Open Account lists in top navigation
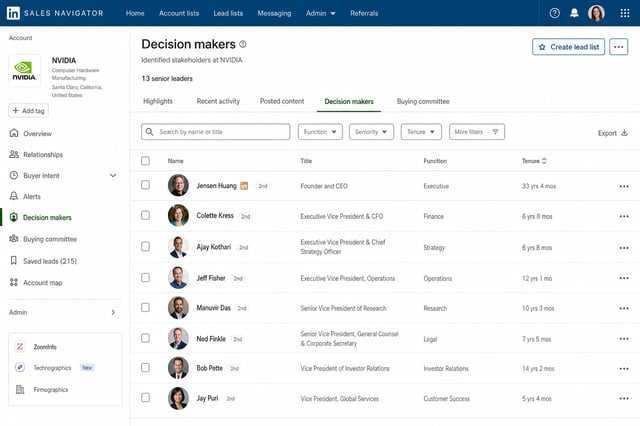Viewport: 640px width, 426px height. [179, 13]
